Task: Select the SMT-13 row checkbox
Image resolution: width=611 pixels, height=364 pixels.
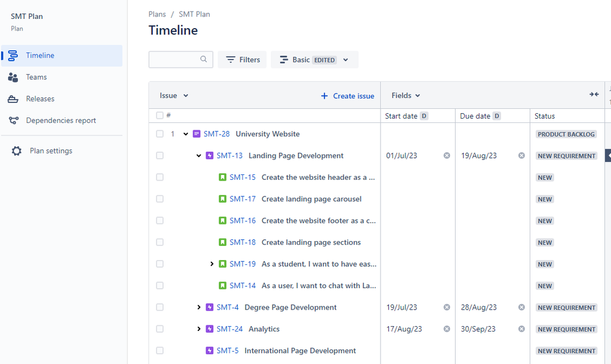Action: pos(160,155)
